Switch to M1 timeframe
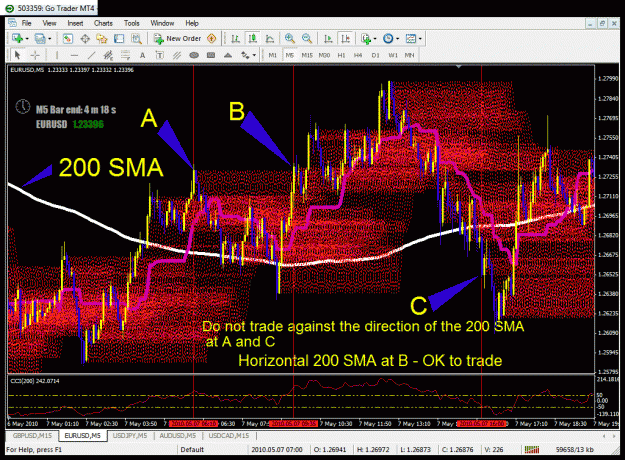 coord(273,55)
